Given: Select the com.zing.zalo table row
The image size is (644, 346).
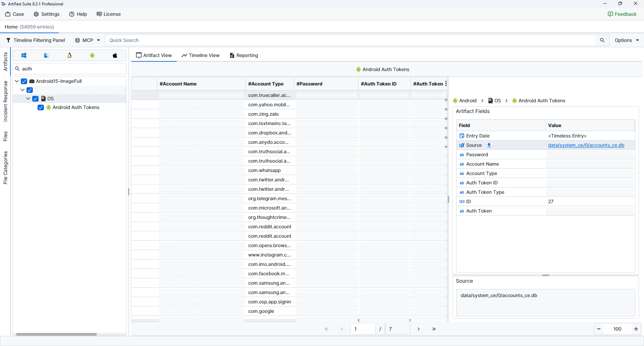Looking at the screenshot, I should point(289,114).
